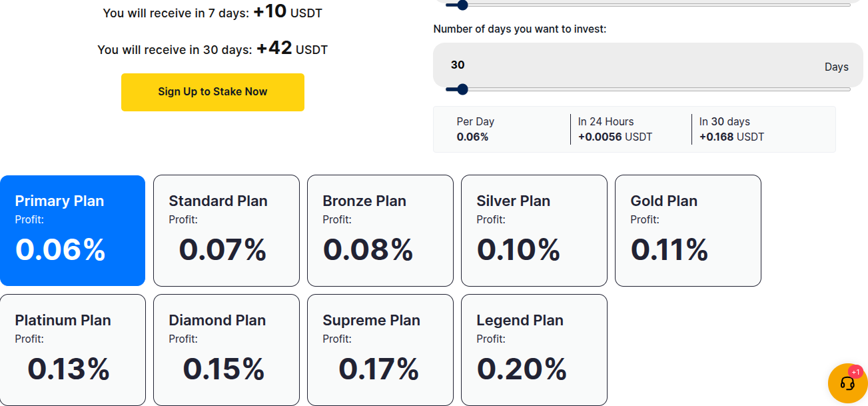Select the Legend Plan card
Screen dimensions: 868x406
tap(534, 350)
